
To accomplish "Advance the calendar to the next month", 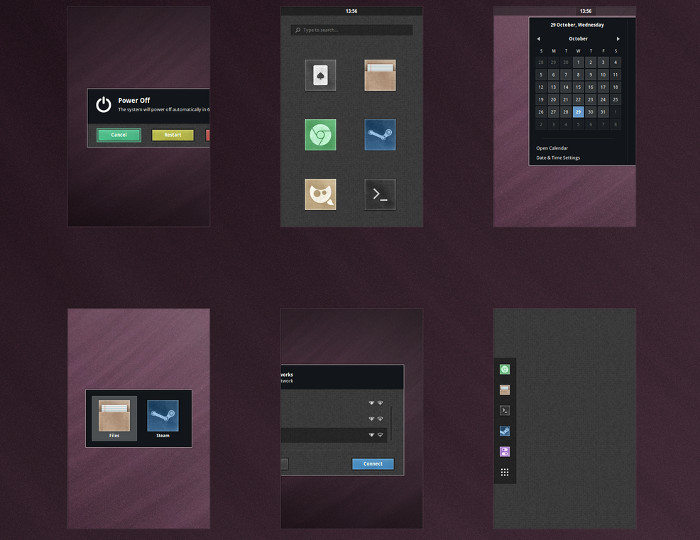I will click(x=618, y=39).
